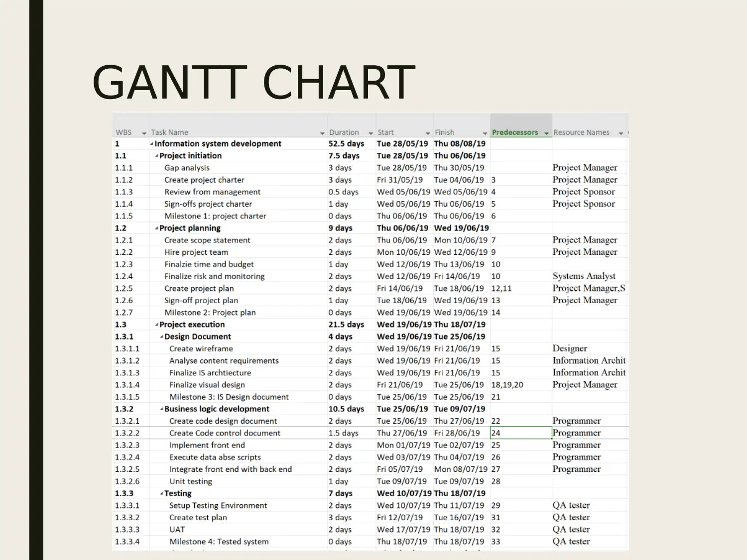Image resolution: width=747 pixels, height=560 pixels.
Task: Select the Sign-offs project charter task
Action: [x=208, y=204]
